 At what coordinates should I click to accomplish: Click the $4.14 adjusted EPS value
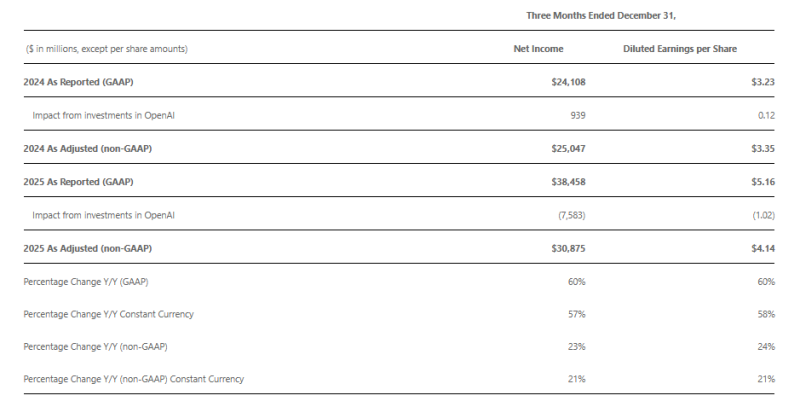(x=764, y=248)
